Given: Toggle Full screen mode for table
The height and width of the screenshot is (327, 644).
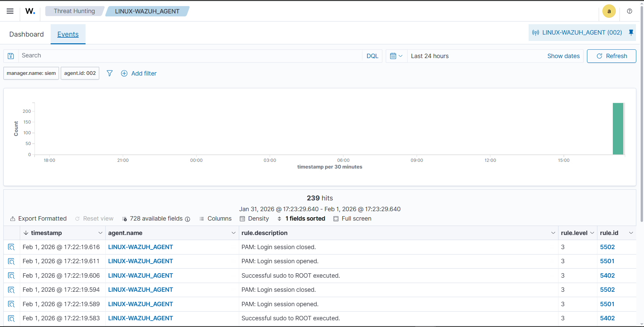Looking at the screenshot, I should pyautogui.click(x=352, y=219).
